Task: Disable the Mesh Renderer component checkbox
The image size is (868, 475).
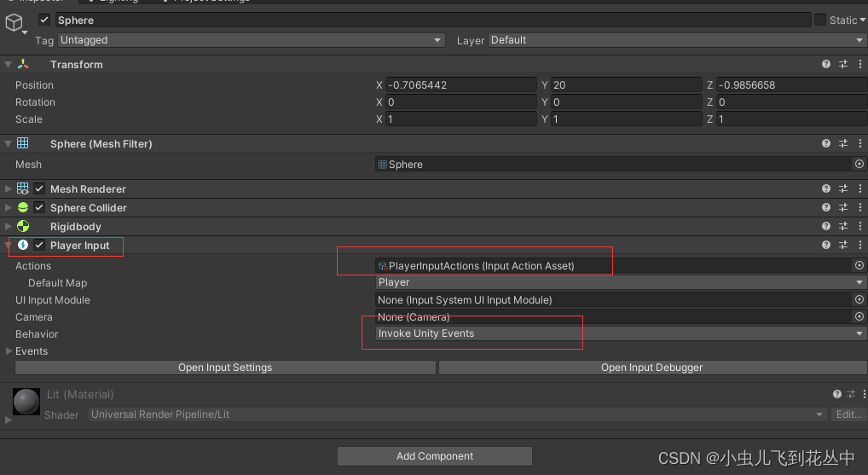Action: pyautogui.click(x=39, y=188)
